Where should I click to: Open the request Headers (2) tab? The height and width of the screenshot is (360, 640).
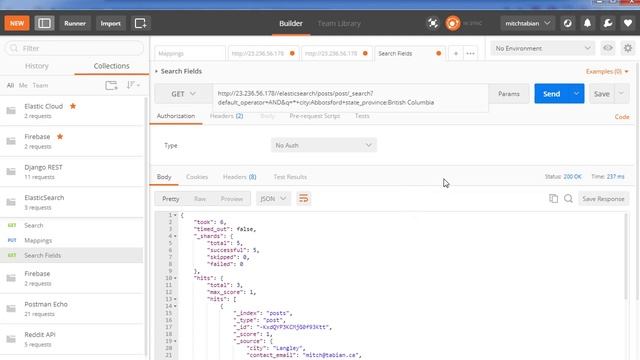(227, 116)
